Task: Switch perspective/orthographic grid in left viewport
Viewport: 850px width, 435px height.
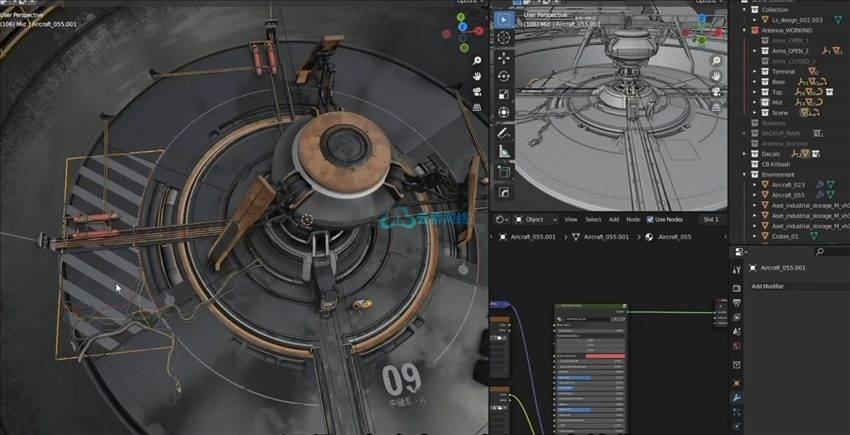Action: (477, 107)
